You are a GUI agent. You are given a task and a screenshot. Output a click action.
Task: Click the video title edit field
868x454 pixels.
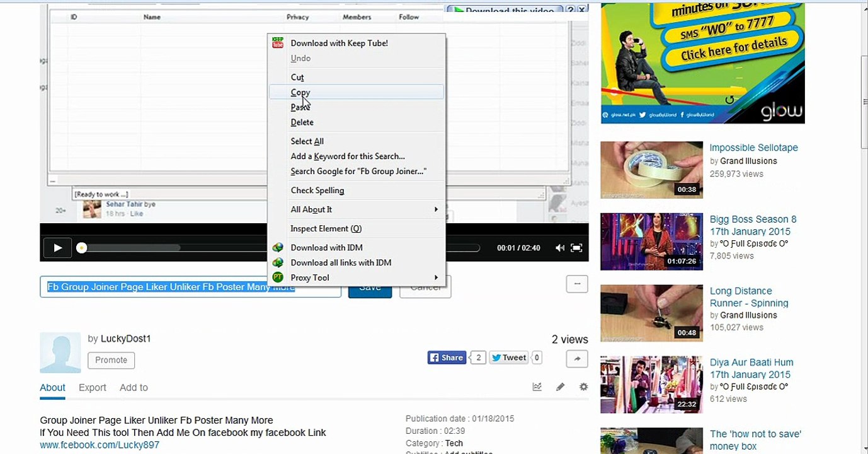(x=190, y=287)
